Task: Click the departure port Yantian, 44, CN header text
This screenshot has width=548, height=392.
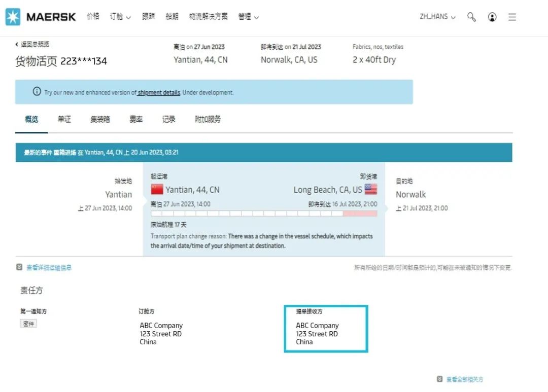Action: coord(200,60)
